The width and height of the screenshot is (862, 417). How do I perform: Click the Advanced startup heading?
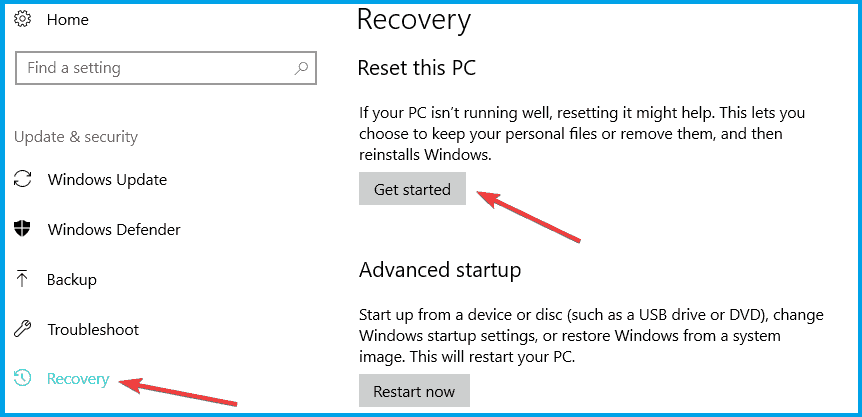coord(439,270)
